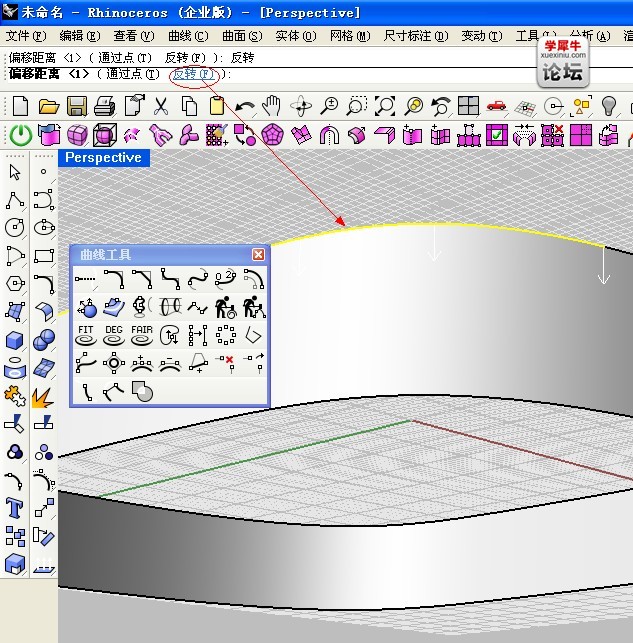Select the Box solid tool in sidebar

15,340
